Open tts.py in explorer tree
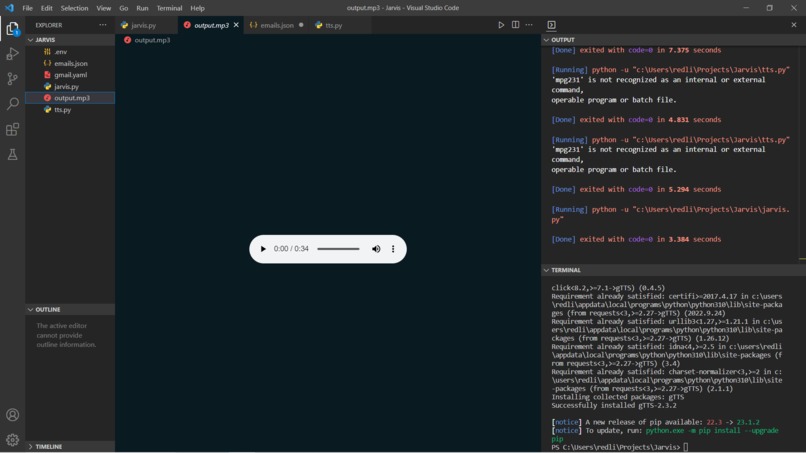 point(70,110)
